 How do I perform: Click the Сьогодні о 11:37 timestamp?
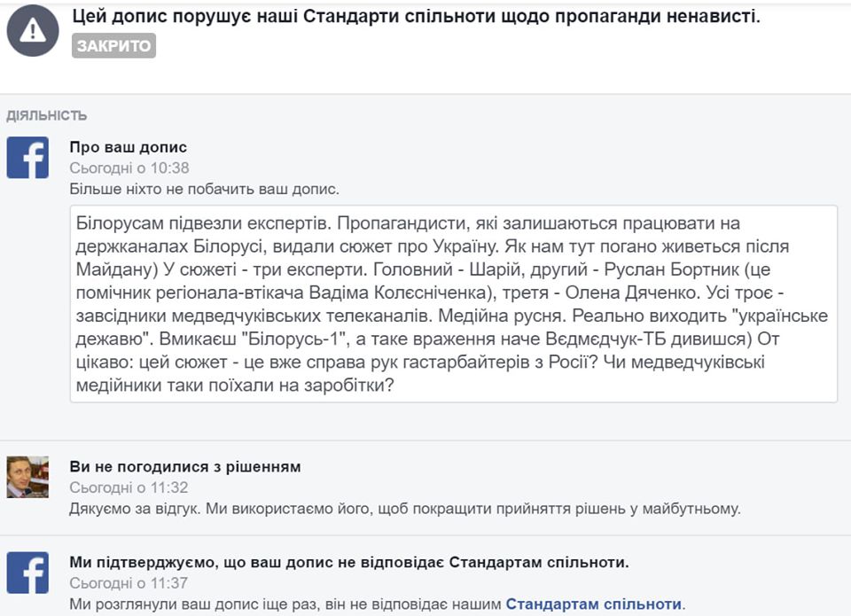(x=129, y=583)
